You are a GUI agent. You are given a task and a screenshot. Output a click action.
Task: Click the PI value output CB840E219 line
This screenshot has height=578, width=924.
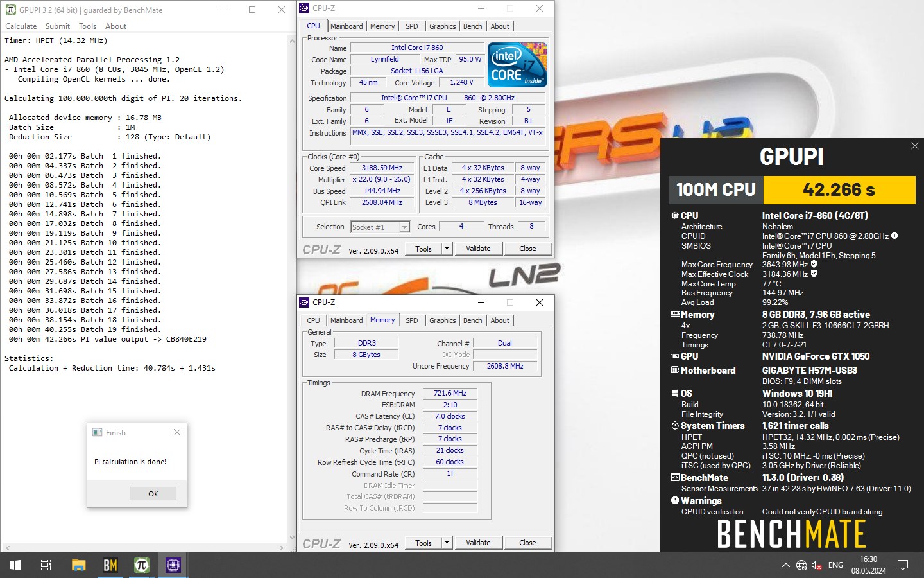(x=108, y=339)
